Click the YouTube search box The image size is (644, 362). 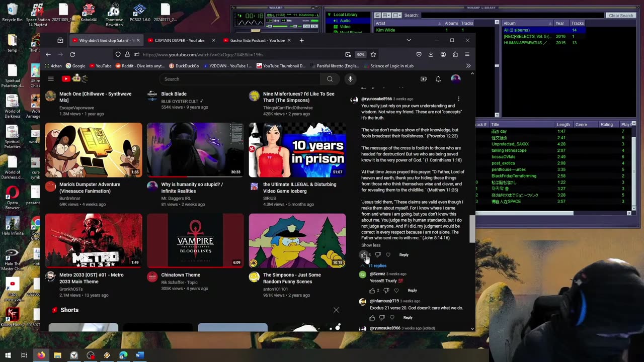[240, 79]
